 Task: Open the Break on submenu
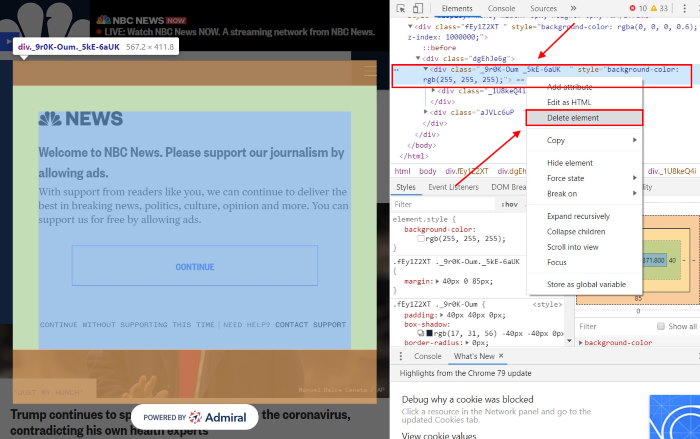point(584,194)
